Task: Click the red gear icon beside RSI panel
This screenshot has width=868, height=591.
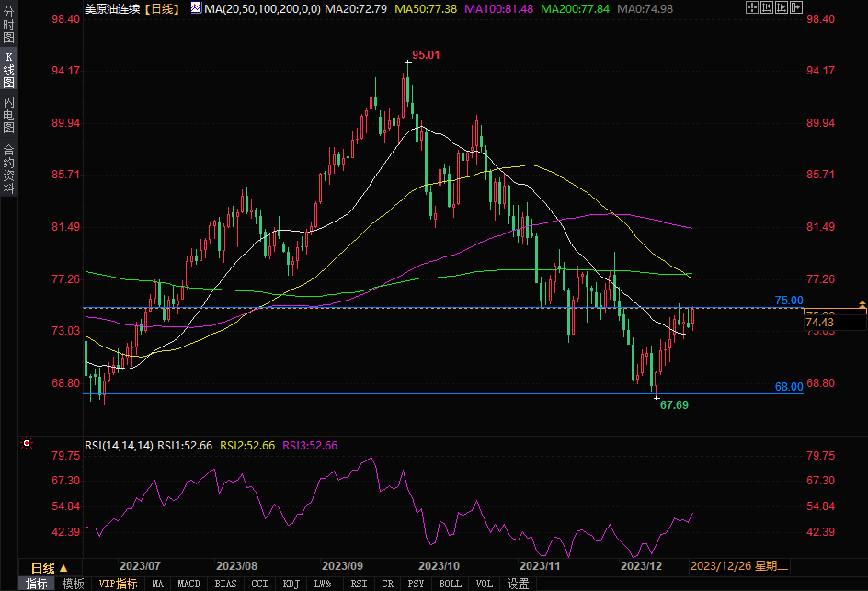Action: coord(27,443)
